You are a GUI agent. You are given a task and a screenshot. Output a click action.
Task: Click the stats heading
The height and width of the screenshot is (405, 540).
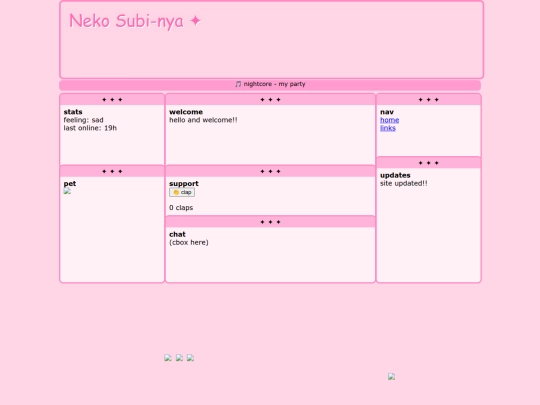pyautogui.click(x=73, y=112)
